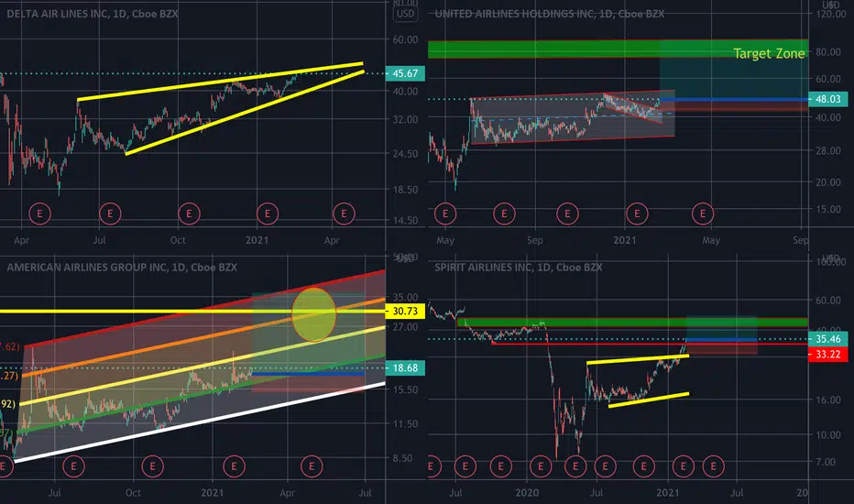Click the 15.00 value on United price axis
Image resolution: width=854 pixels, height=504 pixels.
pyautogui.click(x=827, y=209)
